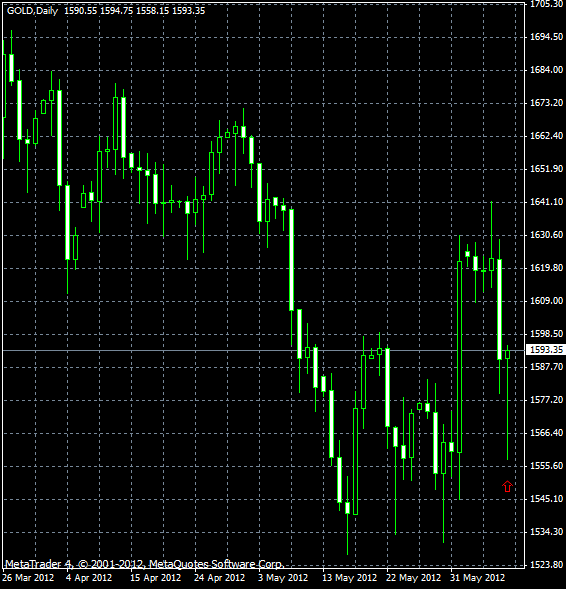Click the 15 Apr 2012 date label
This screenshot has width=566, height=589.
(x=155, y=578)
